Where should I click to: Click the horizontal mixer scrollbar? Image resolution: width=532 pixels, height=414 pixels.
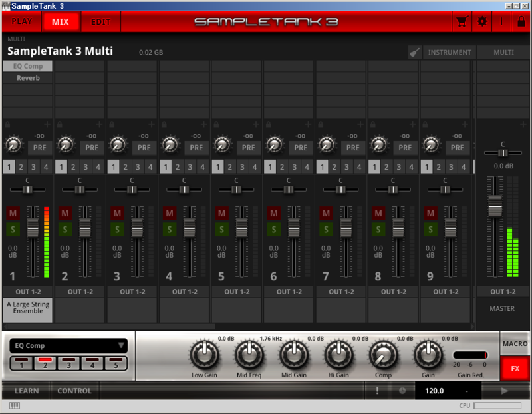click(x=109, y=327)
